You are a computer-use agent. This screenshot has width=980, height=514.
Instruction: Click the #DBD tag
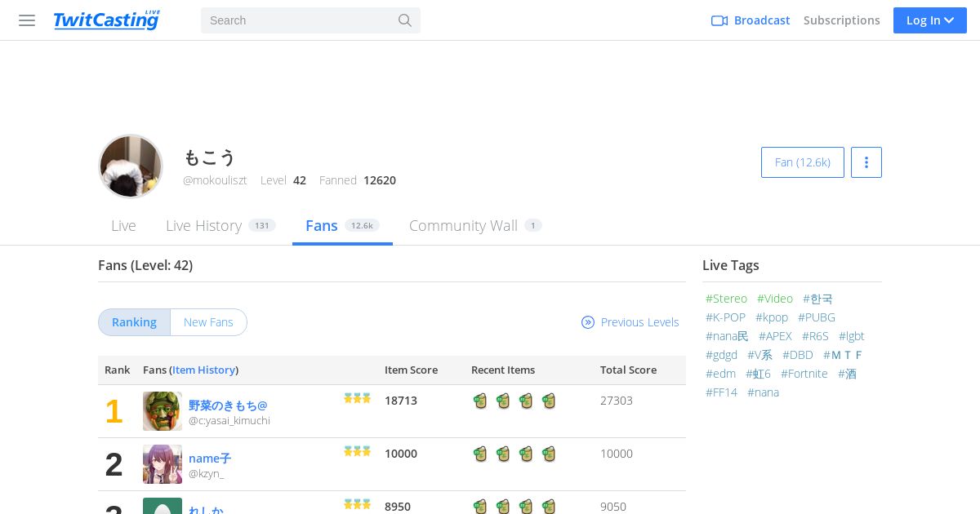pos(798,355)
